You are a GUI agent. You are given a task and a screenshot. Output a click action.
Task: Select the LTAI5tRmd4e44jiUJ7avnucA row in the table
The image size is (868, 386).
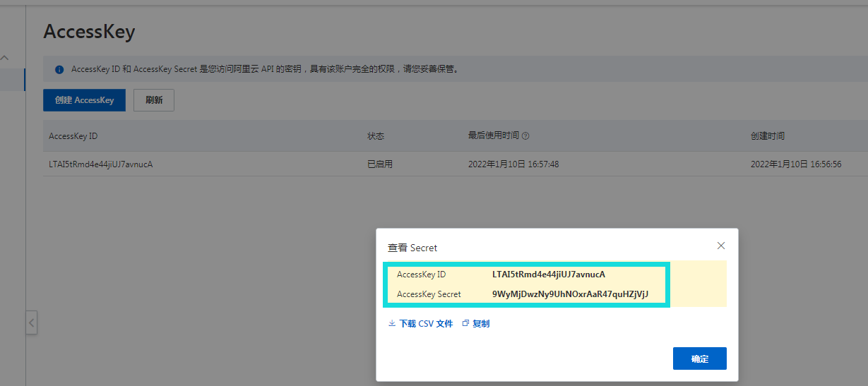tap(101, 164)
